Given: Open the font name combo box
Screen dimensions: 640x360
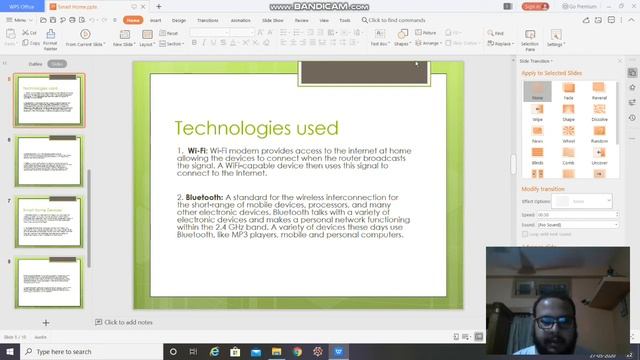Looking at the screenshot, I should coord(209,32).
